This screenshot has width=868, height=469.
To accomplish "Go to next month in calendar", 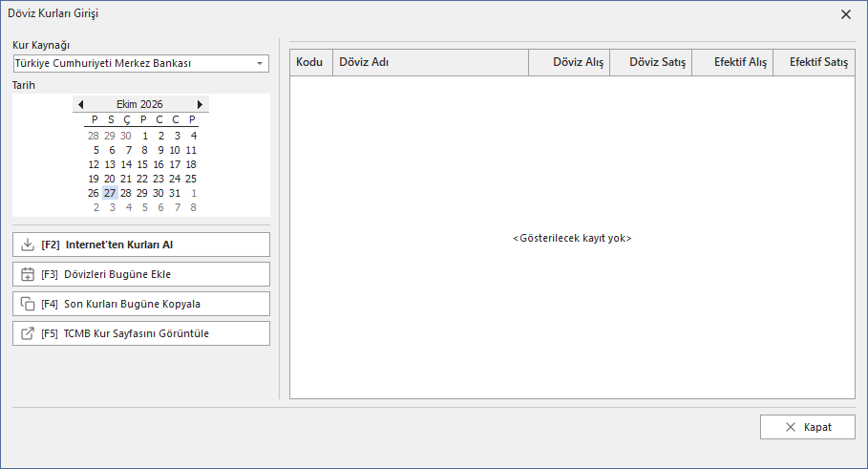I will [x=200, y=104].
